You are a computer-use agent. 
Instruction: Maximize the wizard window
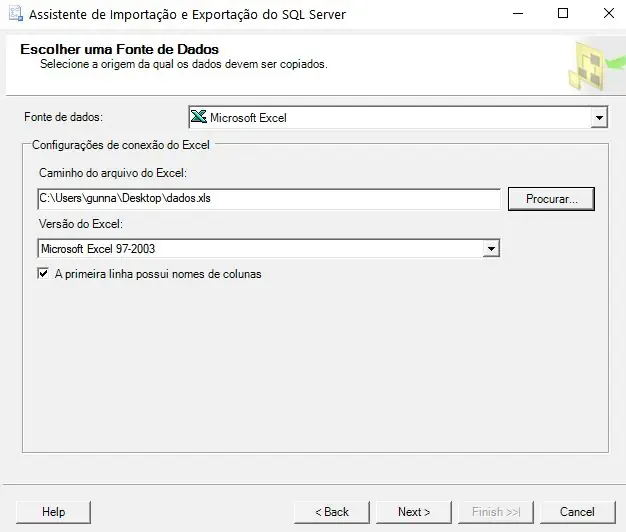[x=563, y=14]
